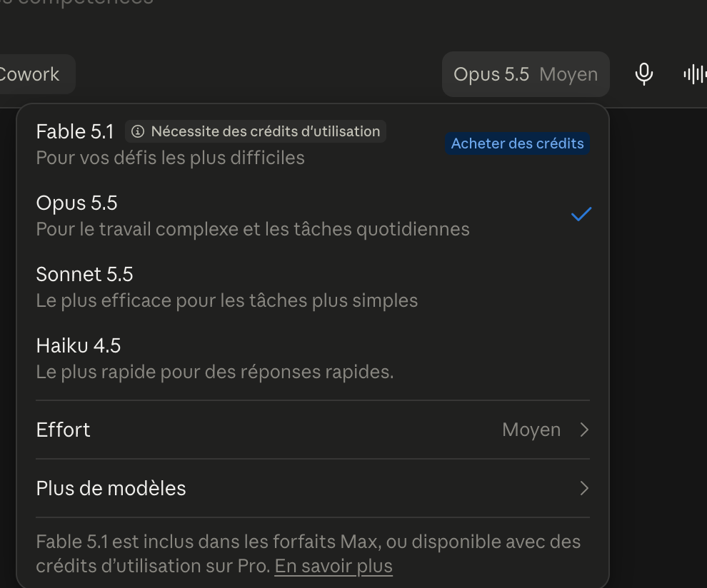This screenshot has width=707, height=588.
Task: Open the Opus 5.5 Moyen model selector
Action: click(526, 74)
